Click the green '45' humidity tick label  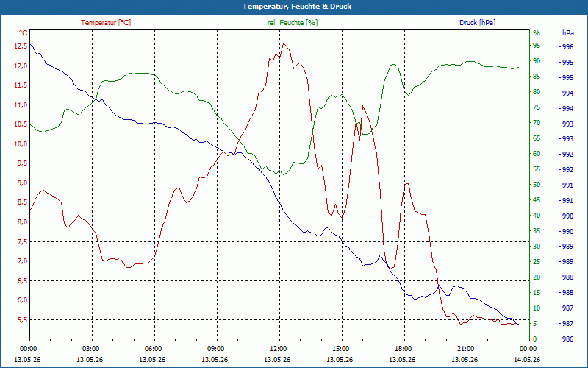537,200
